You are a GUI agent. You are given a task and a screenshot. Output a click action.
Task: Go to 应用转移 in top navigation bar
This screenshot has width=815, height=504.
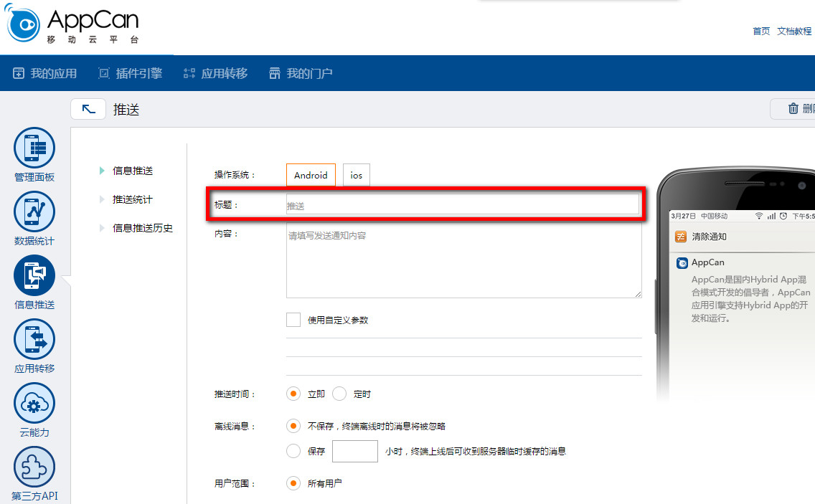click(x=224, y=73)
